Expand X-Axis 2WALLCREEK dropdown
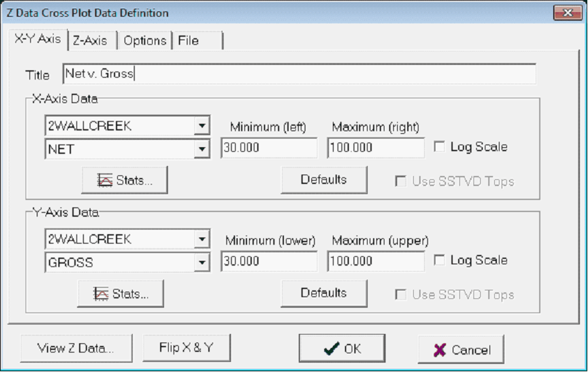Image resolution: width=588 pixels, height=372 pixels. pos(202,125)
